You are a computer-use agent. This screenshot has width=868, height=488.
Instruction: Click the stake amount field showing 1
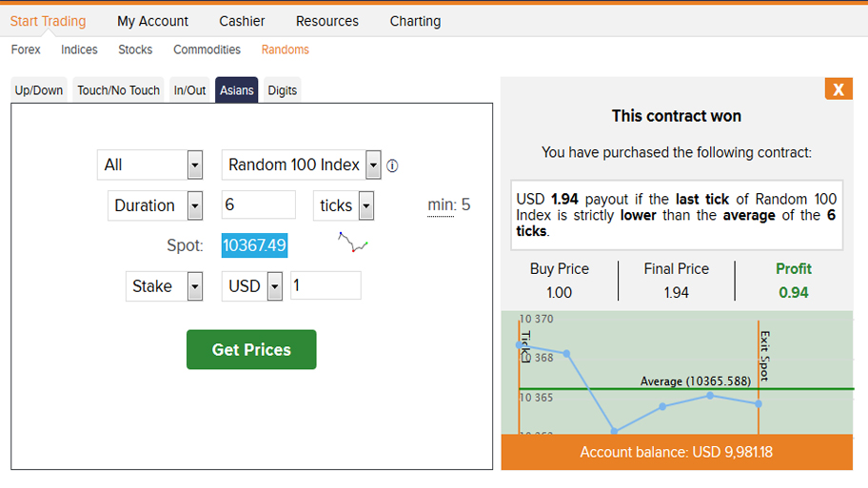click(325, 285)
